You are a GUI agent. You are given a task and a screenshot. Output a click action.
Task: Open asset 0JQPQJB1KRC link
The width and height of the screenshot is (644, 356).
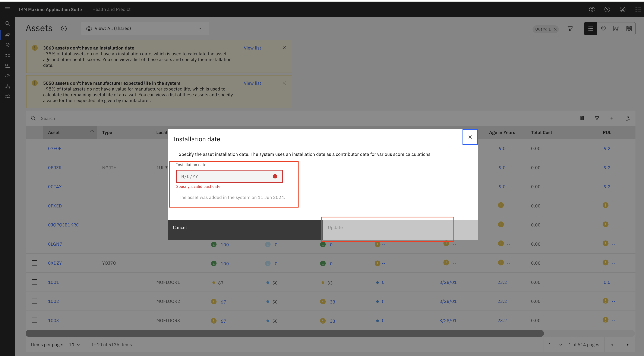pyautogui.click(x=63, y=225)
